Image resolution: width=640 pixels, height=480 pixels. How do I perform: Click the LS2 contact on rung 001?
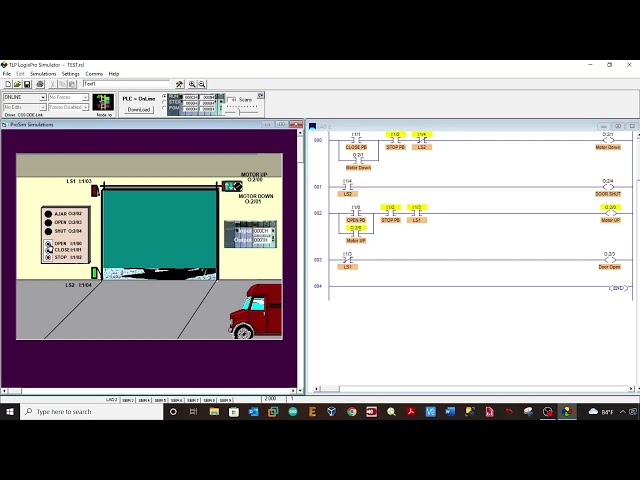point(347,187)
